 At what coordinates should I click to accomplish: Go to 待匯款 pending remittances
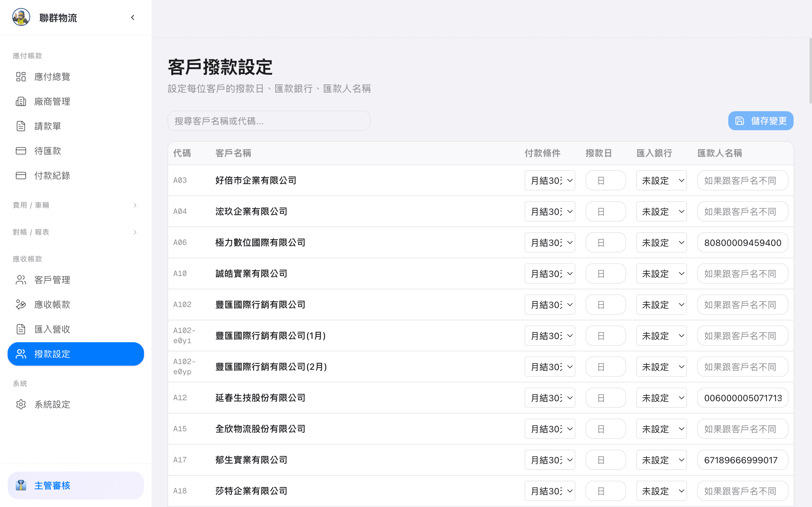47,151
